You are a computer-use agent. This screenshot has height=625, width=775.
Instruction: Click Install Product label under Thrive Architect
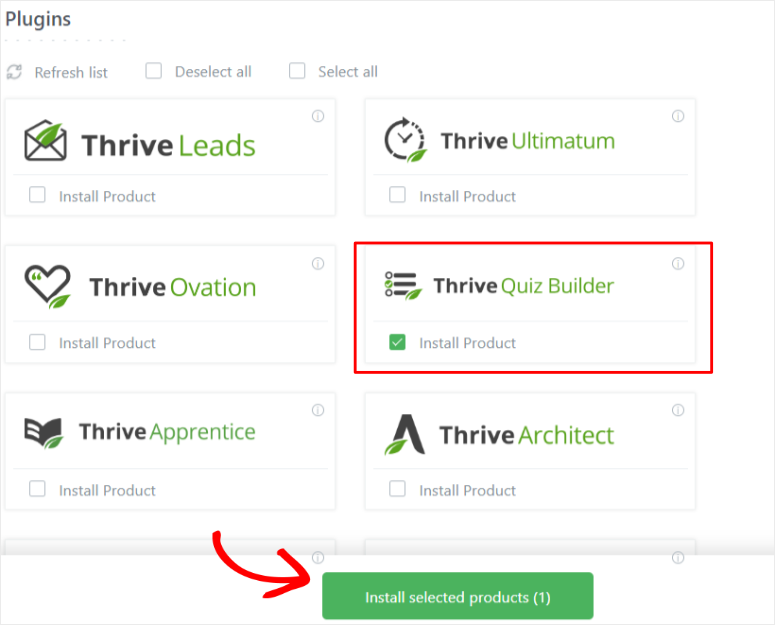point(468,491)
